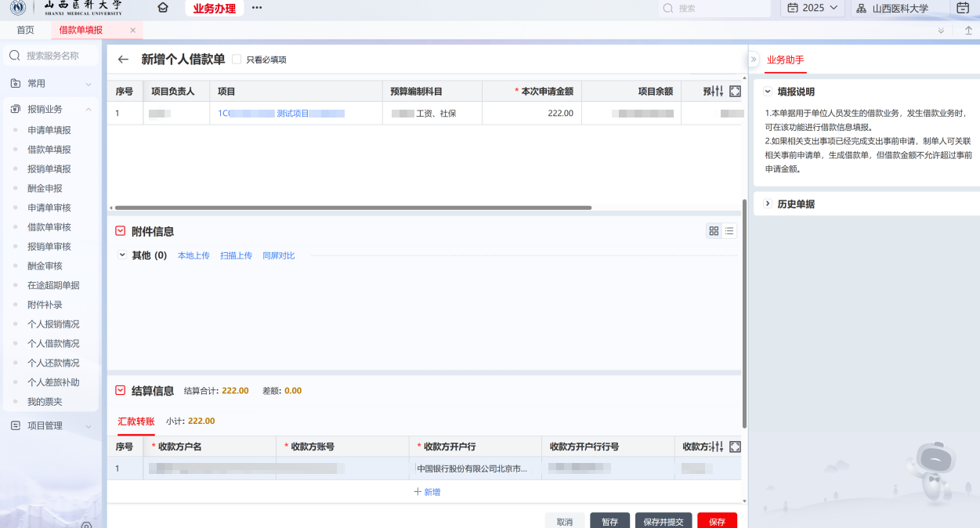Switch to the 首页 tab
Viewport: 980px width, 528px height.
coord(26,30)
